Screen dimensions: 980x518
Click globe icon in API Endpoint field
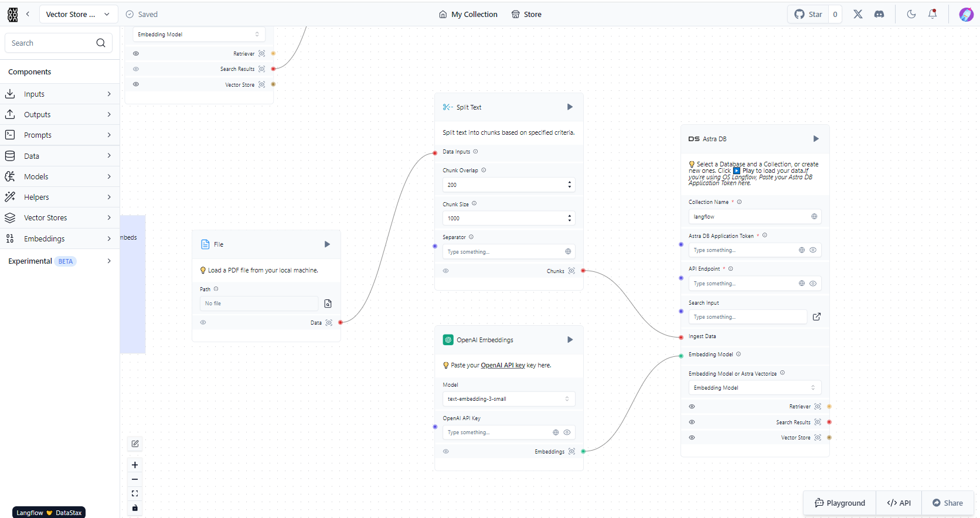click(802, 283)
